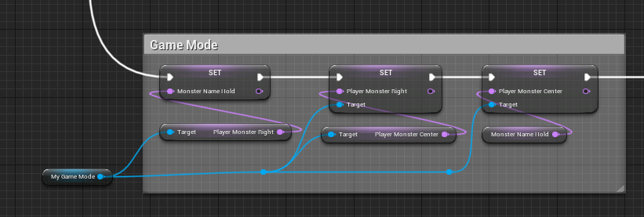Click the first blue reroute node

click(264, 172)
